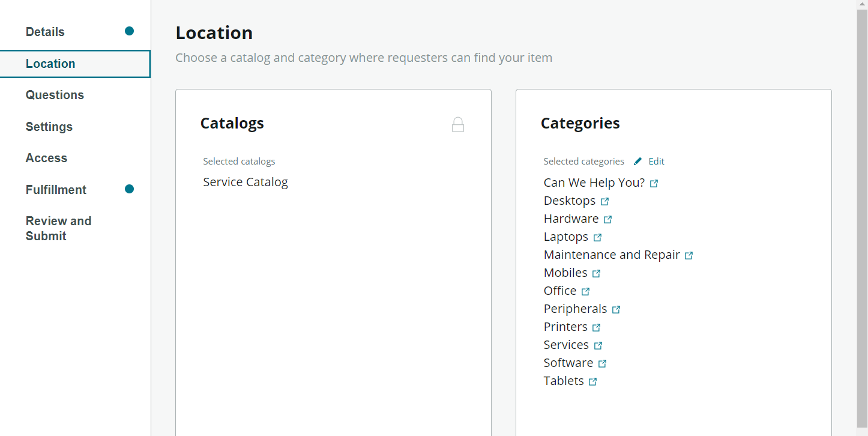
Task: Select the Fulfillment step
Action: (x=56, y=190)
